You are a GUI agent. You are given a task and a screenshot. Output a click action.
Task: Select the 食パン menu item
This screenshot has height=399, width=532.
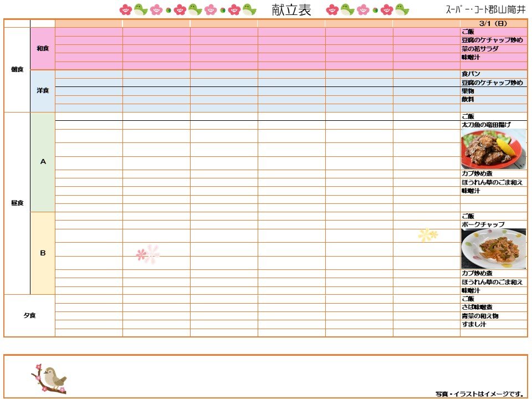(470, 74)
